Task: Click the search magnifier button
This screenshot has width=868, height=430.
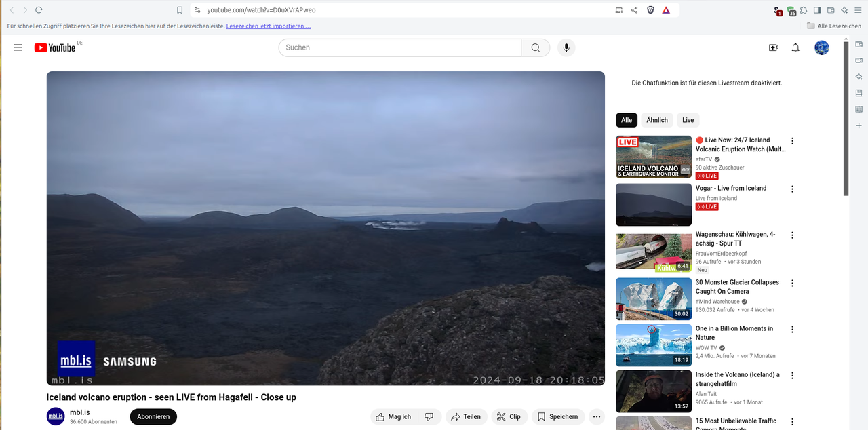Action: (x=536, y=47)
